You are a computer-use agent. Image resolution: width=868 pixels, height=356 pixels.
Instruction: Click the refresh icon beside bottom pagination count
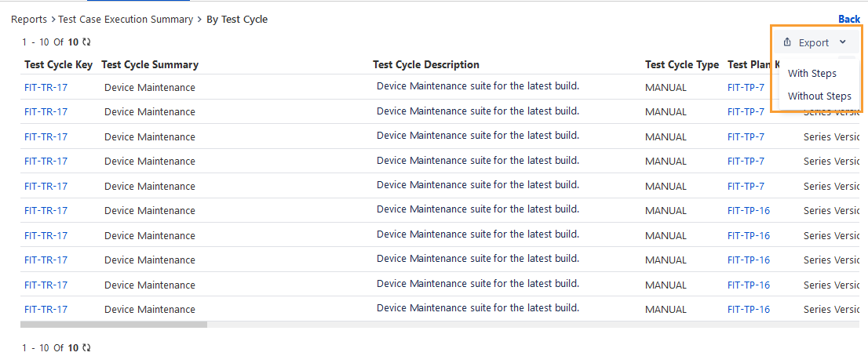(x=86, y=347)
